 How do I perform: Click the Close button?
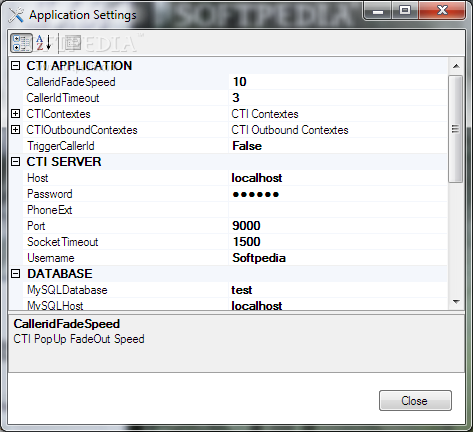coord(415,400)
